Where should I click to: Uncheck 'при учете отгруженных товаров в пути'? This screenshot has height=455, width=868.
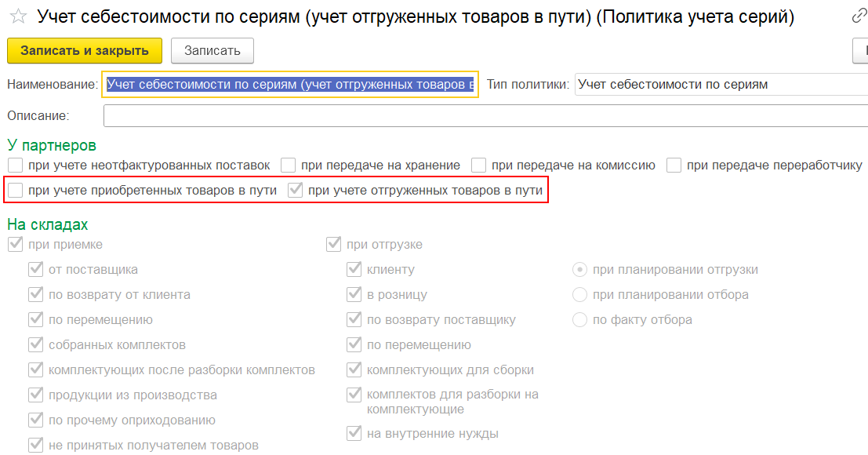[296, 191]
